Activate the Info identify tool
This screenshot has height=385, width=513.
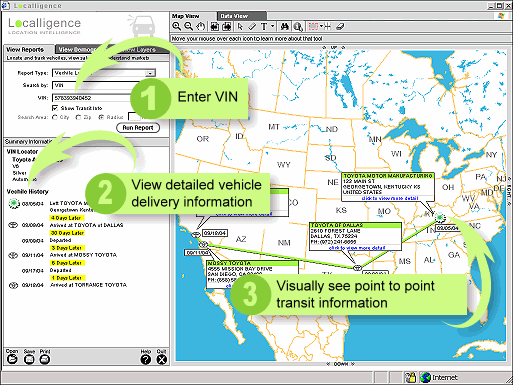[298, 27]
